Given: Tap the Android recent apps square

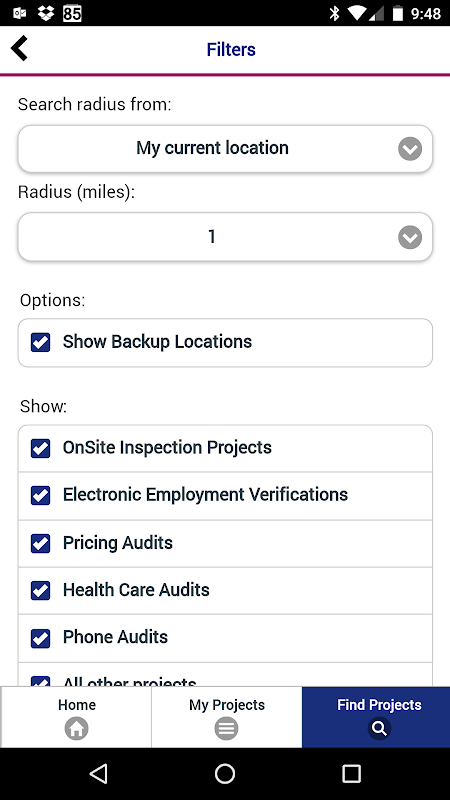Looking at the screenshot, I should point(352,773).
